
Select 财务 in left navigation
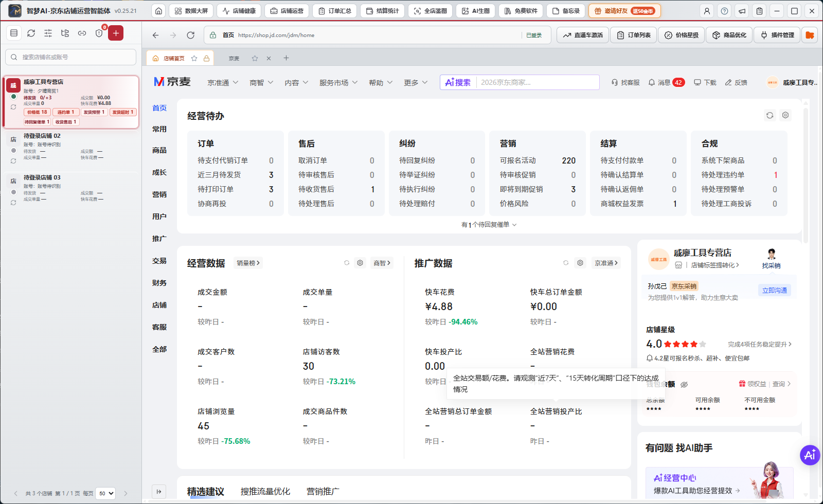159,283
